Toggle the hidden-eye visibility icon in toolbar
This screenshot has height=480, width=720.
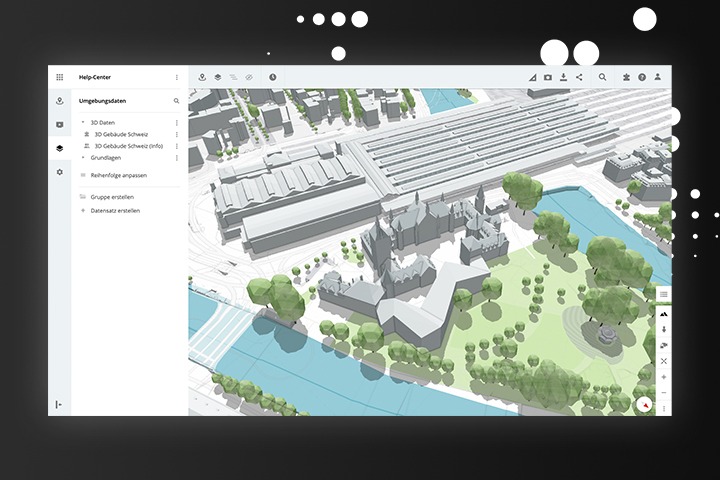248,77
